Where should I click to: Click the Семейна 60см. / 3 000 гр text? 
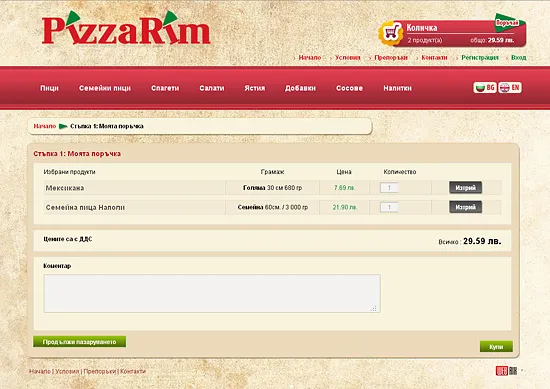pyautogui.click(x=273, y=207)
